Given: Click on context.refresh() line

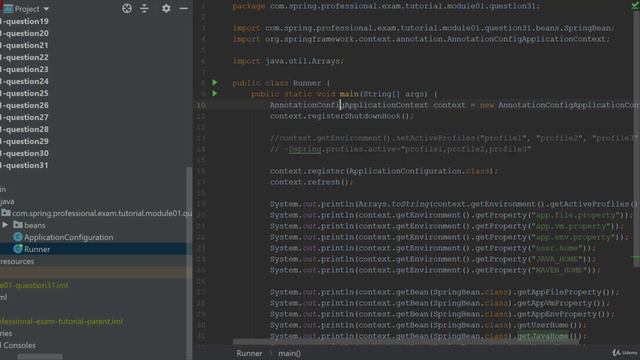Looking at the screenshot, I should click(311, 182).
